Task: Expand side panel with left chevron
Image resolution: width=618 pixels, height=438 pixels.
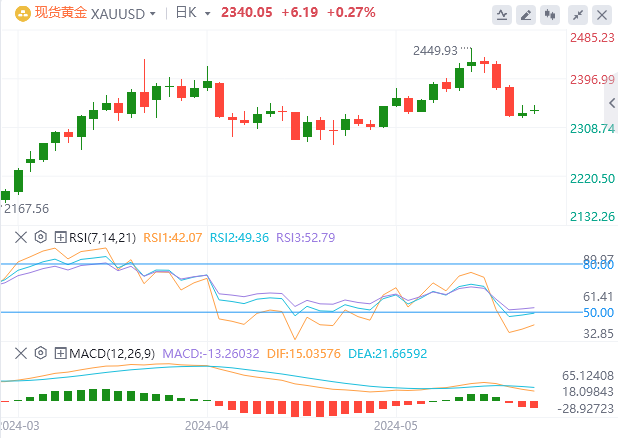Action: pos(612,103)
